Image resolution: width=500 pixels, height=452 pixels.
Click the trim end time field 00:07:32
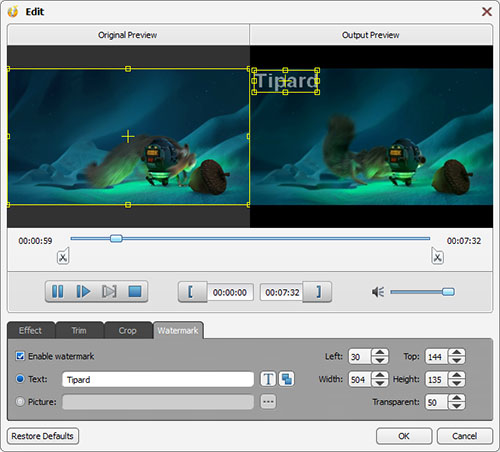click(x=282, y=292)
